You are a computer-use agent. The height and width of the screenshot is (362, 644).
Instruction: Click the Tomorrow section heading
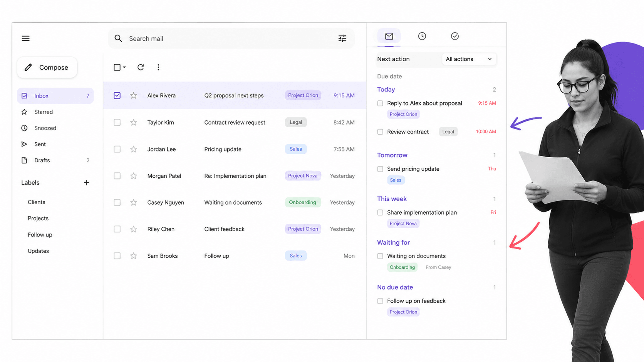click(x=392, y=155)
